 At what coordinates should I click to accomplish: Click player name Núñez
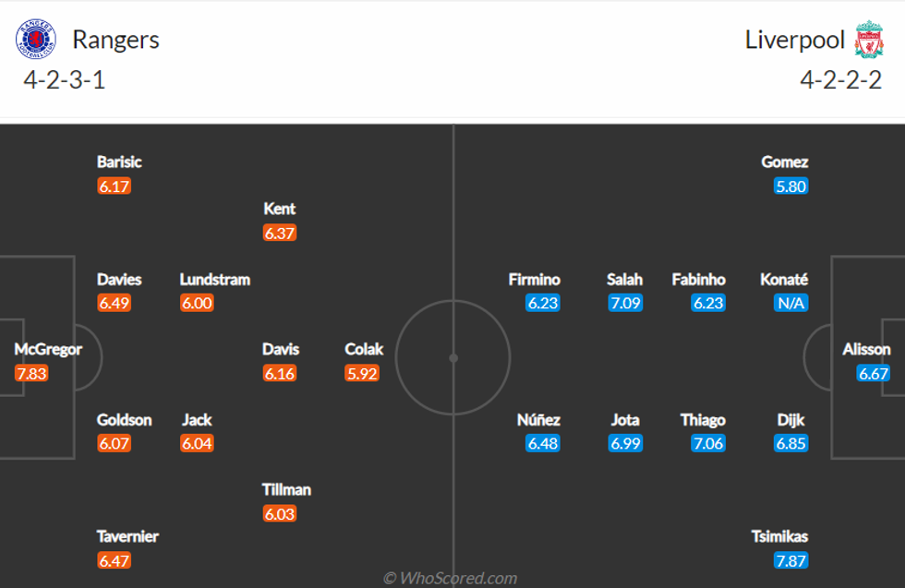point(538,420)
